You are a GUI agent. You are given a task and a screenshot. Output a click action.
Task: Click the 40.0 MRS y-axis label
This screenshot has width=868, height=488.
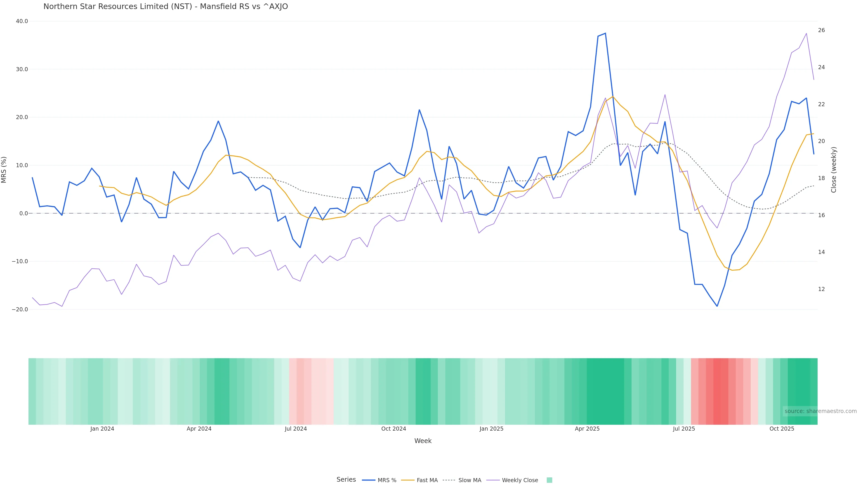coord(22,21)
